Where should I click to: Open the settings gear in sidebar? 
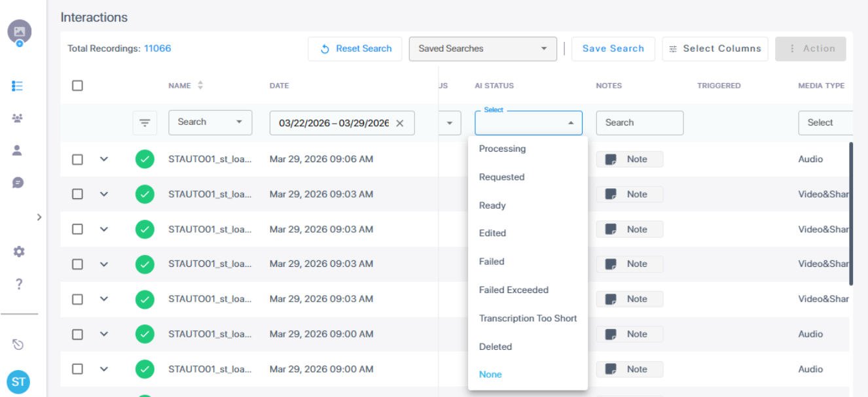click(x=19, y=252)
